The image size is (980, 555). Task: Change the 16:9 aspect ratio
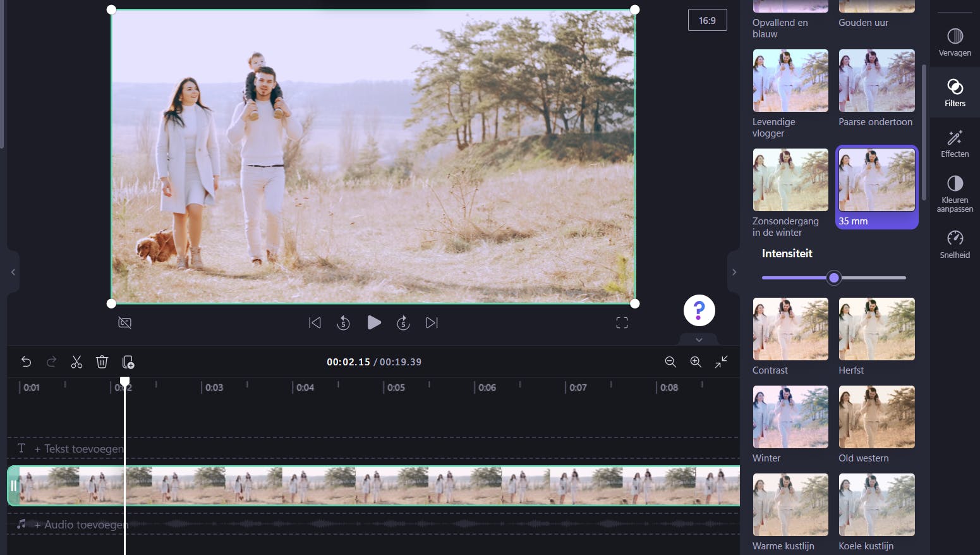click(707, 20)
